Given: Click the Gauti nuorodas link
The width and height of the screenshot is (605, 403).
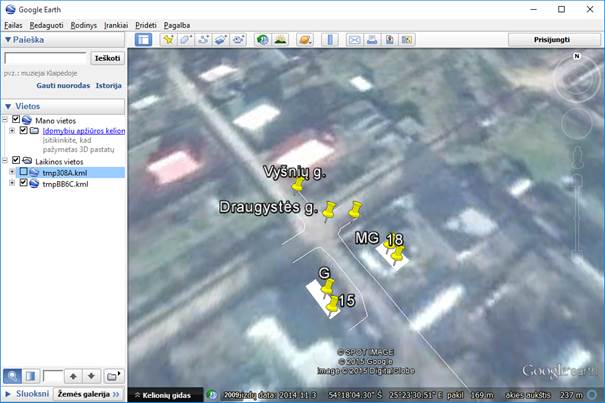Looking at the screenshot, I should tap(63, 86).
